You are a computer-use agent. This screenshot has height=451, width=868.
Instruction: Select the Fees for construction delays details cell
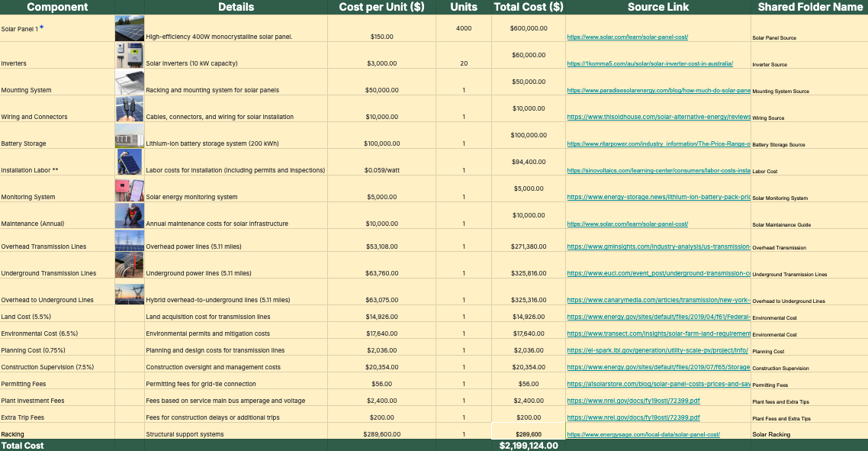pos(236,415)
